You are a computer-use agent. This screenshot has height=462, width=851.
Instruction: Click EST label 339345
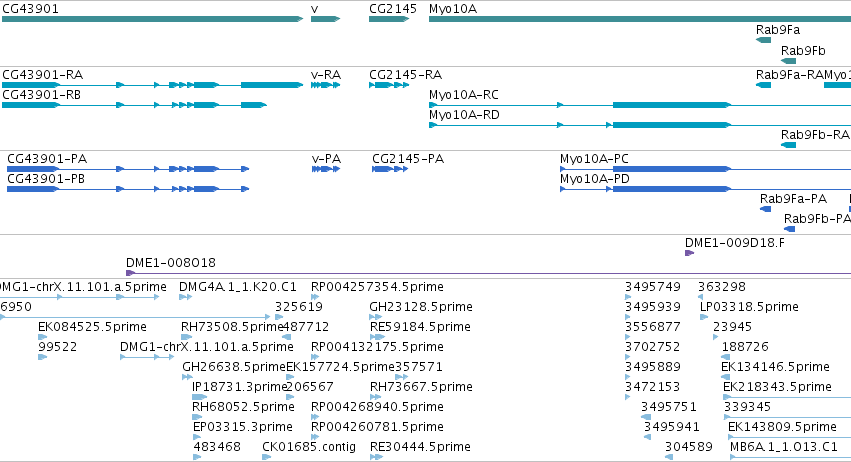click(747, 407)
